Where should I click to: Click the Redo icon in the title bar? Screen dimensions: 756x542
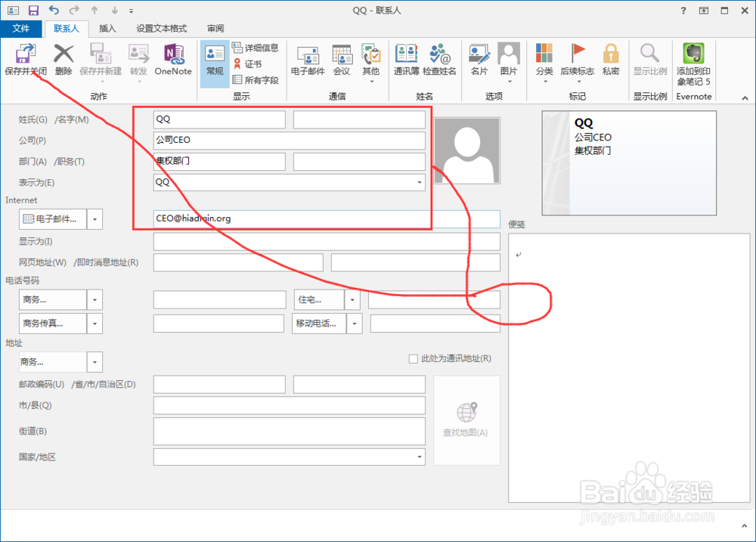[74, 10]
